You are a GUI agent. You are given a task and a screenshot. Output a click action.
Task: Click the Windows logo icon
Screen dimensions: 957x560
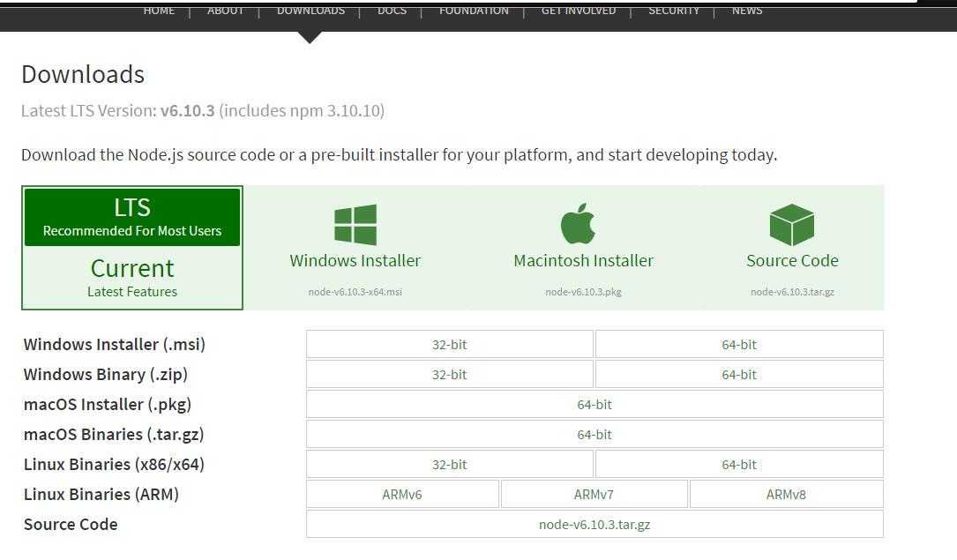point(355,225)
